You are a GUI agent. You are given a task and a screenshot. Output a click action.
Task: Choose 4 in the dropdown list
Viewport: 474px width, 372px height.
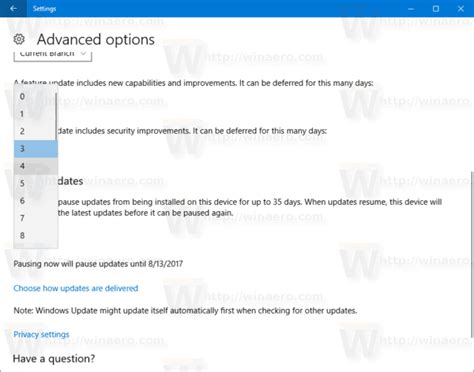coord(36,166)
